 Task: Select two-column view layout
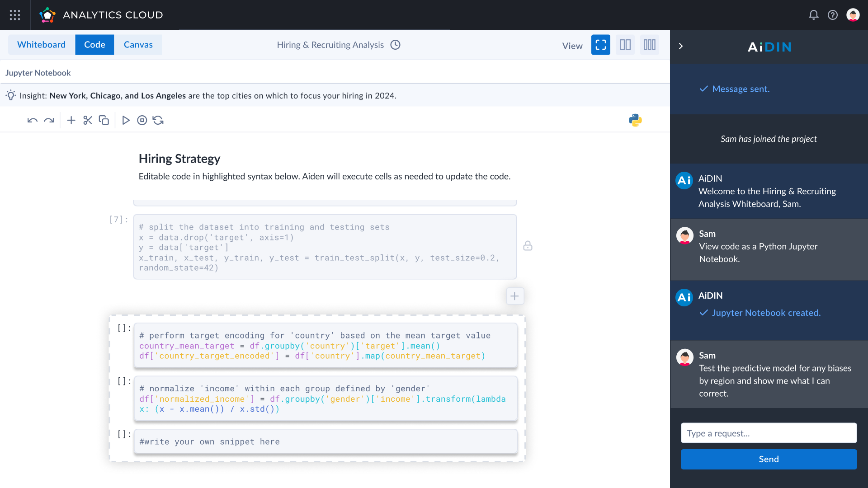pos(625,45)
